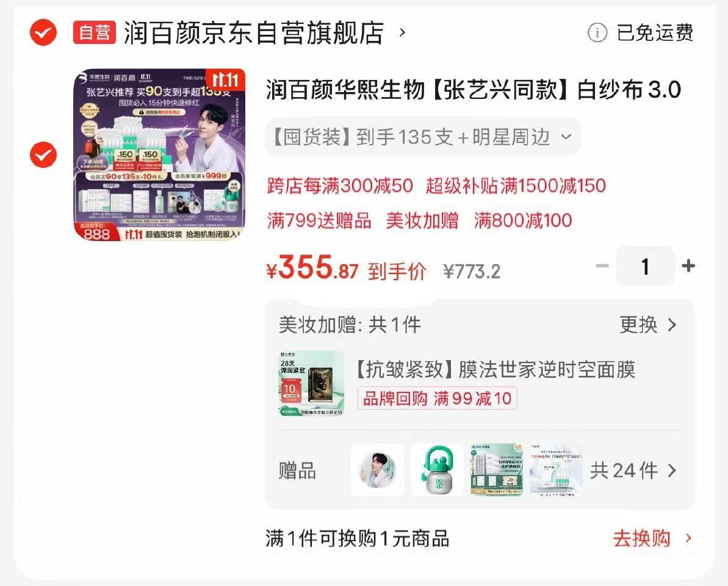
Task: Select 超级补贴满1500减150 promotion tag
Action: [516, 186]
